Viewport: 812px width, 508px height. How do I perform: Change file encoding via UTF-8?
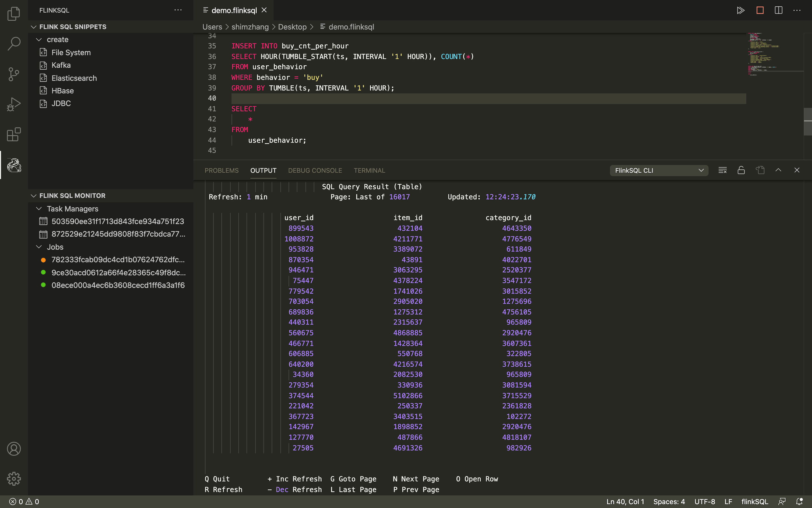click(704, 502)
